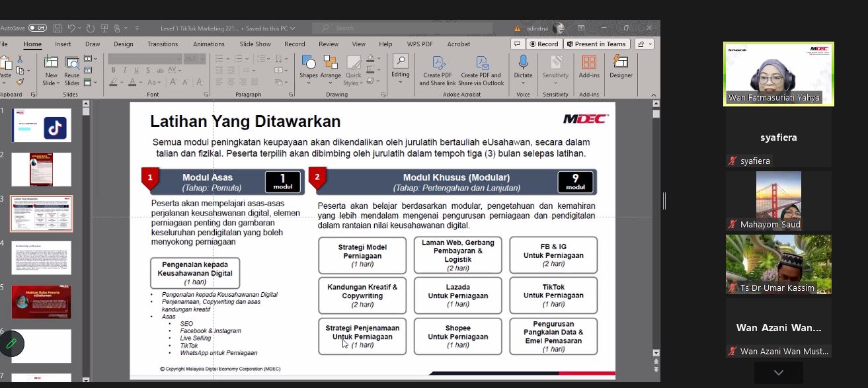
Task: Toggle Underline formatting
Action: (136, 71)
